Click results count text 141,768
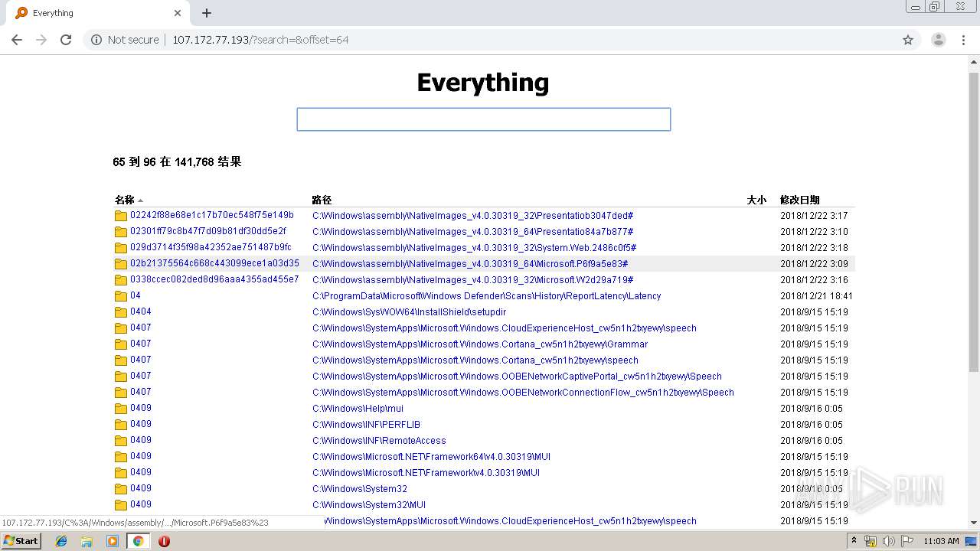 tap(194, 162)
